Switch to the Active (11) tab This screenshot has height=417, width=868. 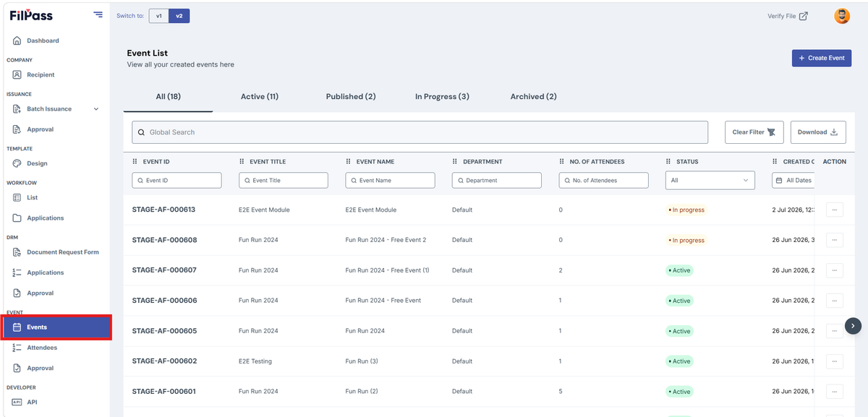click(260, 96)
